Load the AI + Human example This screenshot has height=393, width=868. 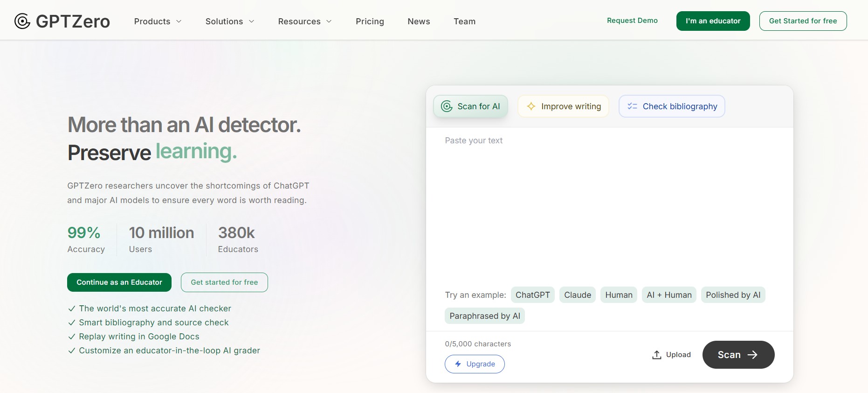point(669,295)
